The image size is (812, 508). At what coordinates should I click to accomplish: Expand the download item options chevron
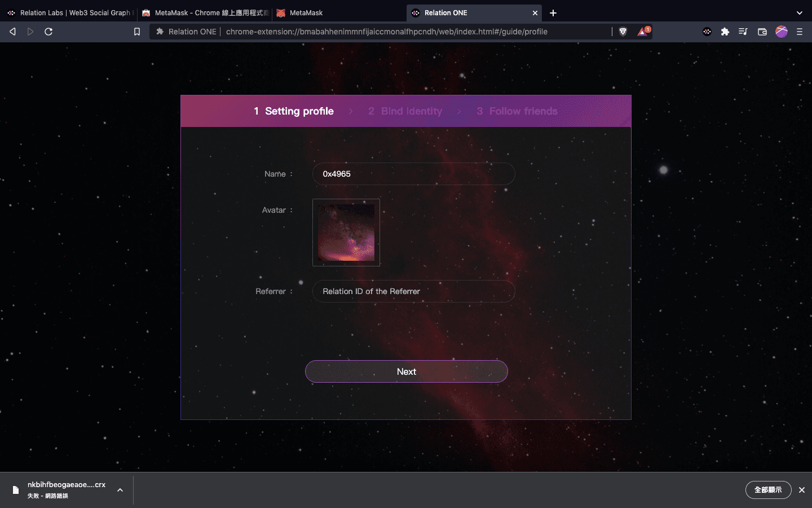coord(120,490)
